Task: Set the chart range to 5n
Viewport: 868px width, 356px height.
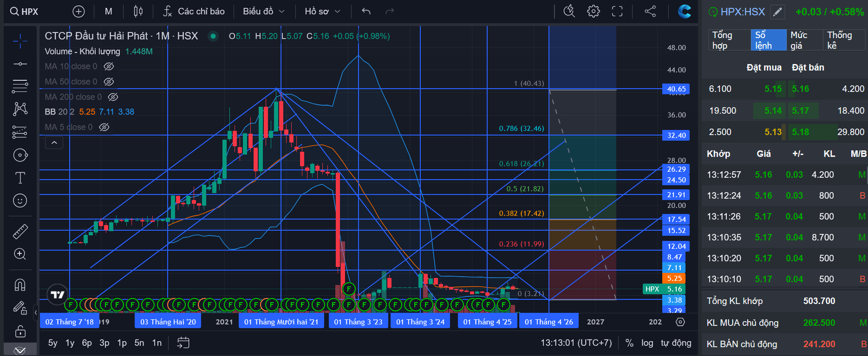Action: pyautogui.click(x=139, y=343)
